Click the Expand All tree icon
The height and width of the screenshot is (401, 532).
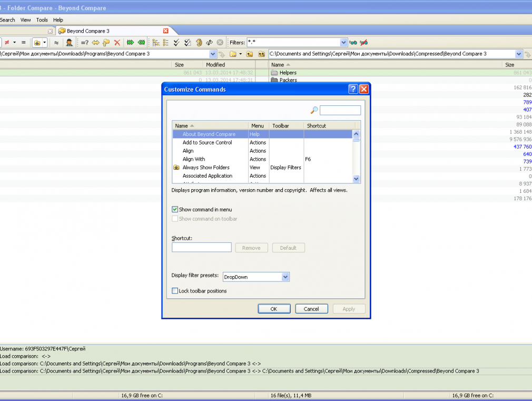click(x=156, y=43)
